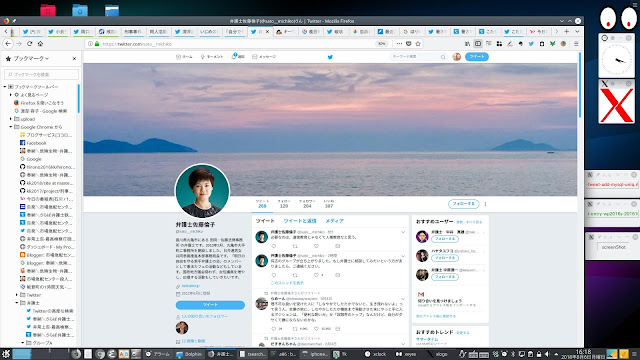Click サマータイム trend link
Image resolution: width=640 pixels, height=360 pixels.
(427, 339)
